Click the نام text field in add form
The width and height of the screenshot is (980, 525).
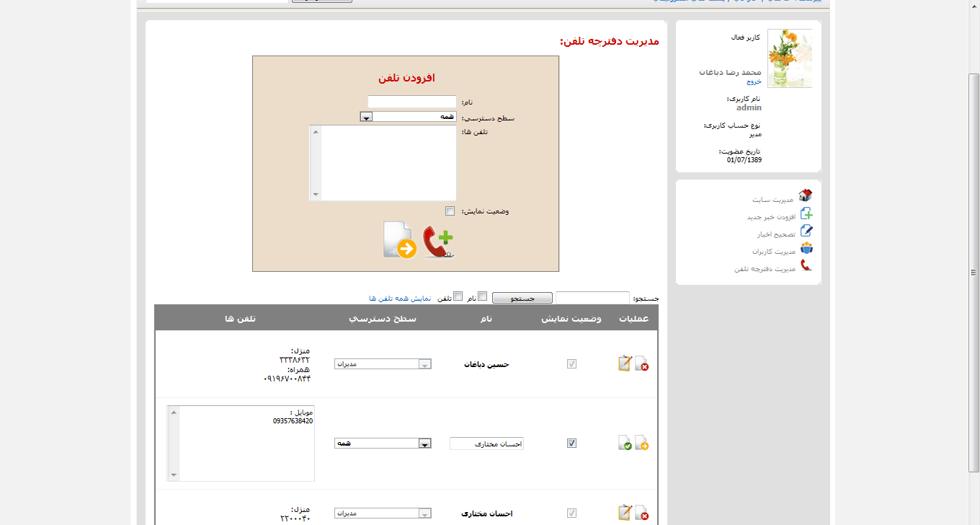(412, 102)
